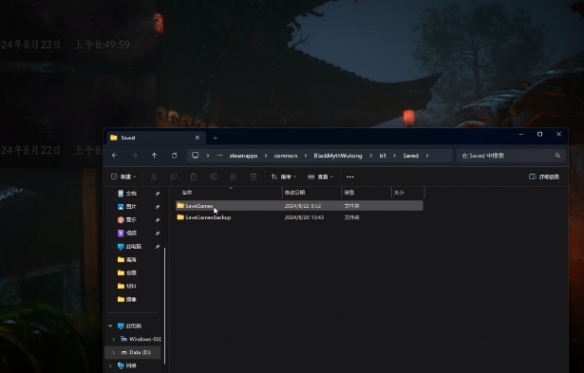Add a new tab with plus button
584x373 pixels.
[x=215, y=138]
